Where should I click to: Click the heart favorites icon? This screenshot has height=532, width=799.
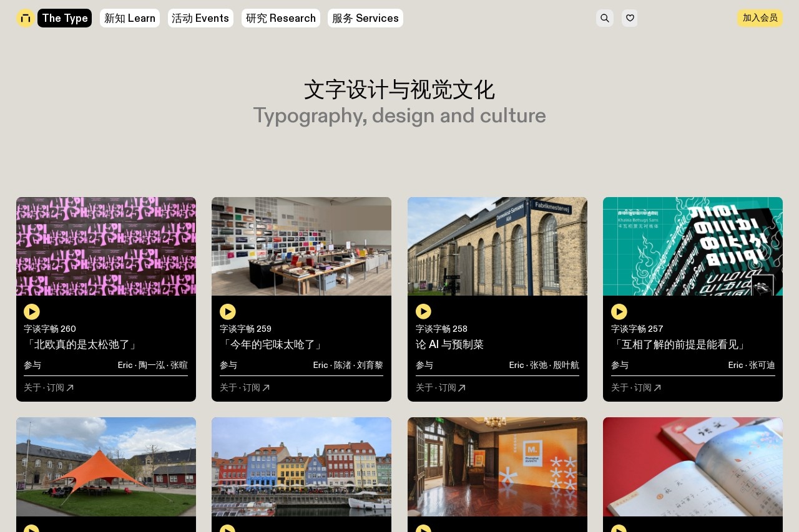click(630, 18)
